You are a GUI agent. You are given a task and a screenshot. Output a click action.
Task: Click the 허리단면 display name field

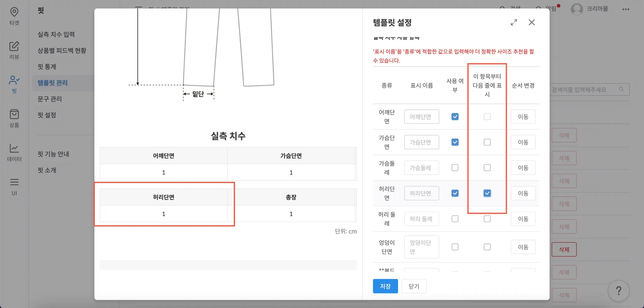(x=421, y=193)
